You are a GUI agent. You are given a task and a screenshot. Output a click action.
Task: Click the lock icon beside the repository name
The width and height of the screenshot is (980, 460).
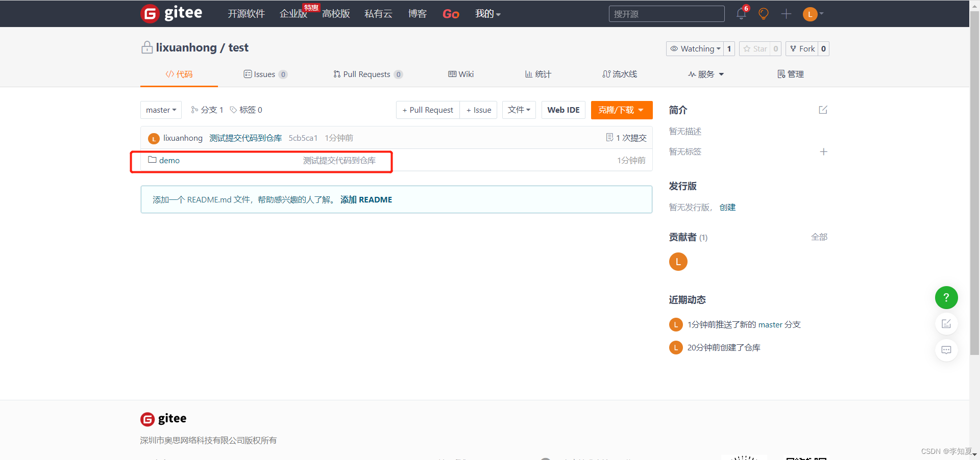(x=147, y=47)
